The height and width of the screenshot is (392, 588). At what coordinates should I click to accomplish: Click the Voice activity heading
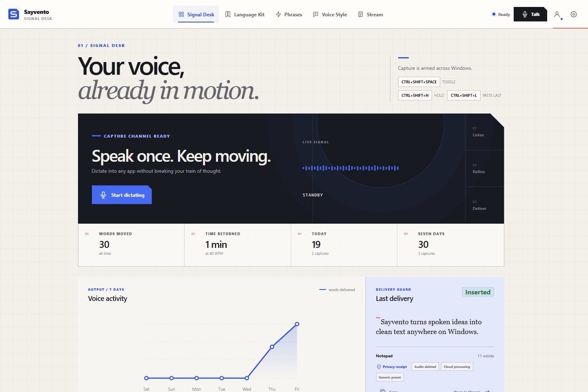[107, 298]
